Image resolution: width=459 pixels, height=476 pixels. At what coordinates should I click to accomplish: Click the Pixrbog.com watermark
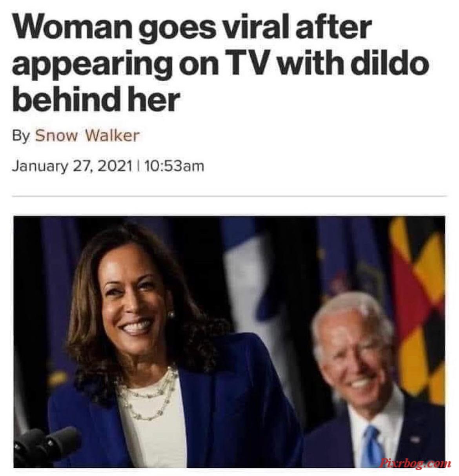point(415,463)
